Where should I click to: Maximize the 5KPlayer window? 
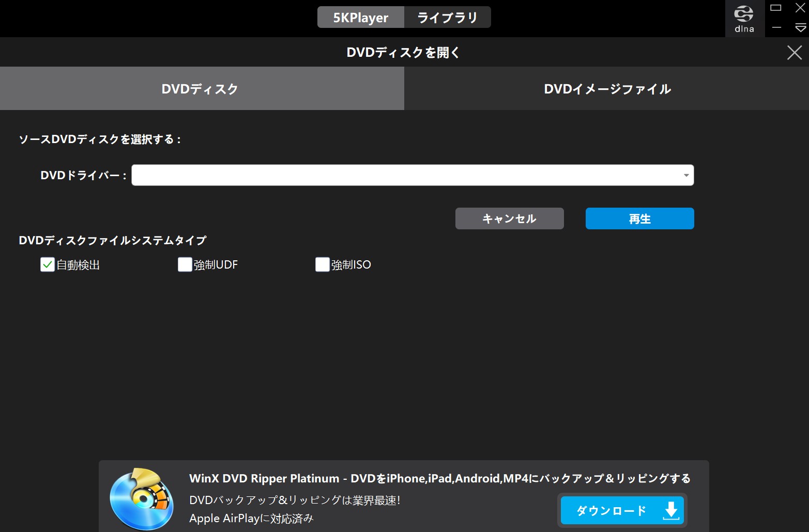coord(776,8)
